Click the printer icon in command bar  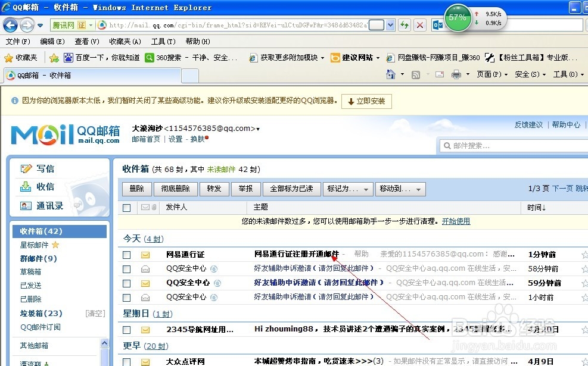coord(456,74)
